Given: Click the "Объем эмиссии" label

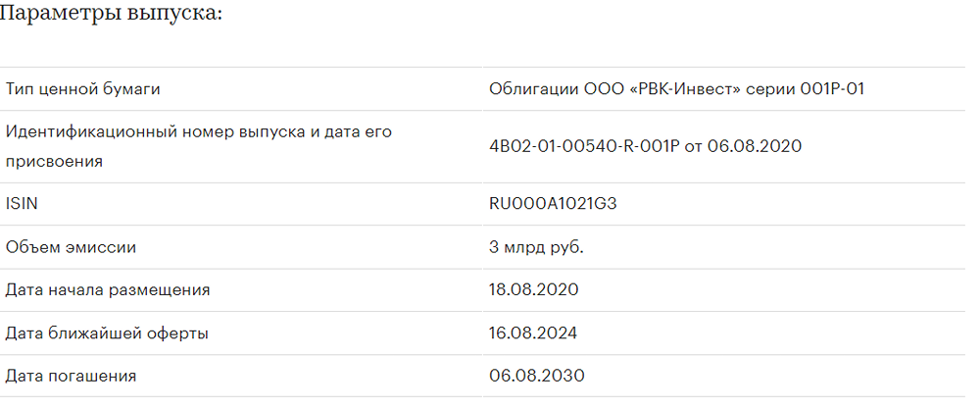Looking at the screenshot, I should 71,247.
